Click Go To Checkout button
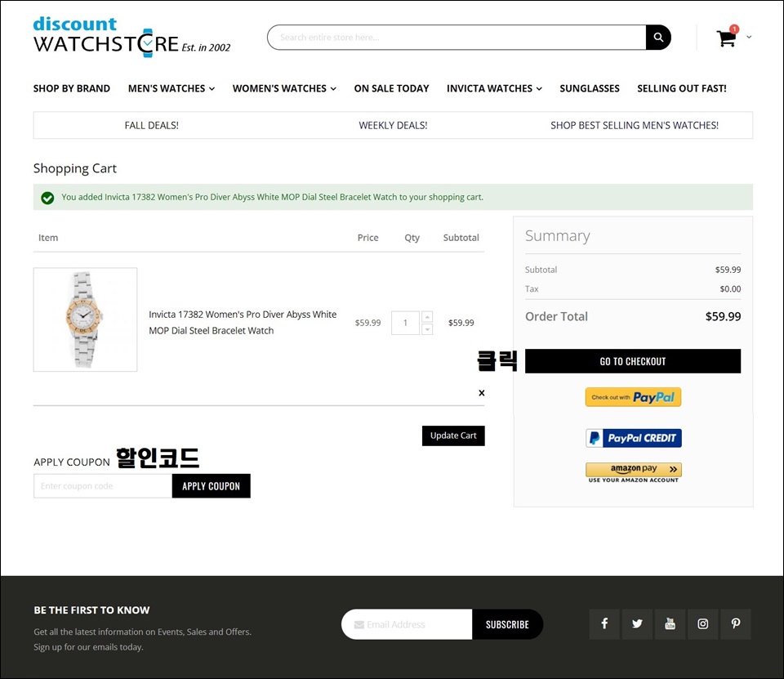Screen dimensions: 784x679 633,361
